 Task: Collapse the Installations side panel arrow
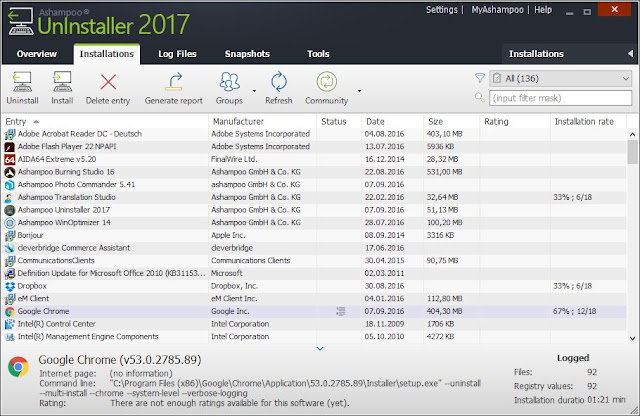(630, 53)
